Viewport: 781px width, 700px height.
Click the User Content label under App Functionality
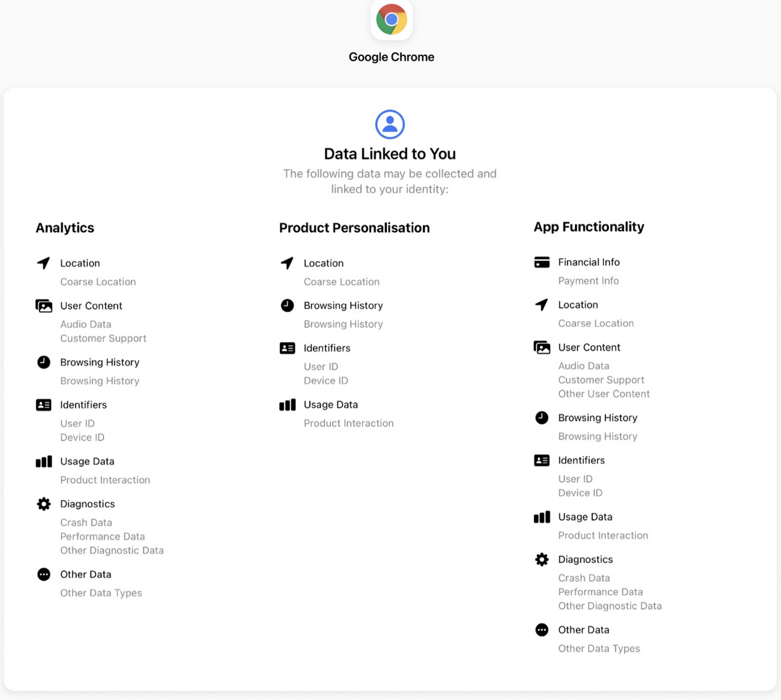pyautogui.click(x=589, y=347)
